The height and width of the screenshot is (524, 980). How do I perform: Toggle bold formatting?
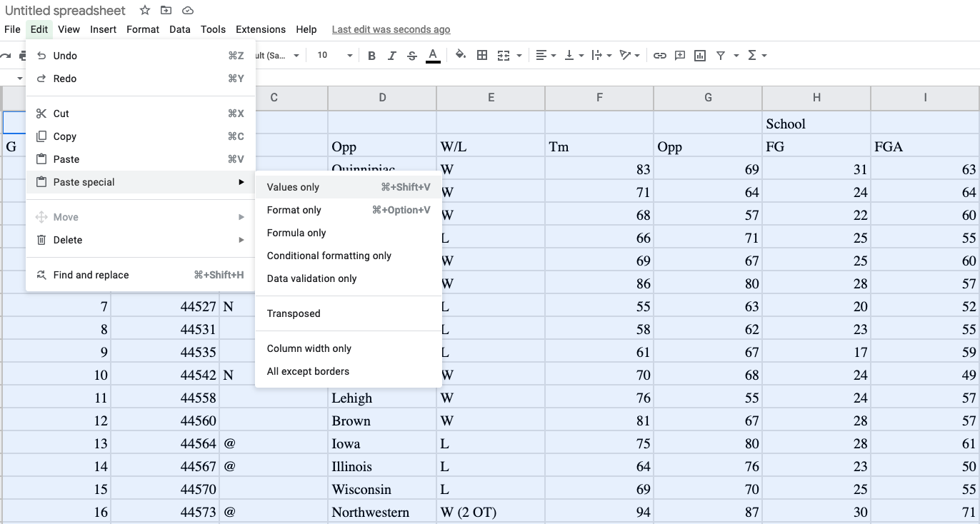371,55
